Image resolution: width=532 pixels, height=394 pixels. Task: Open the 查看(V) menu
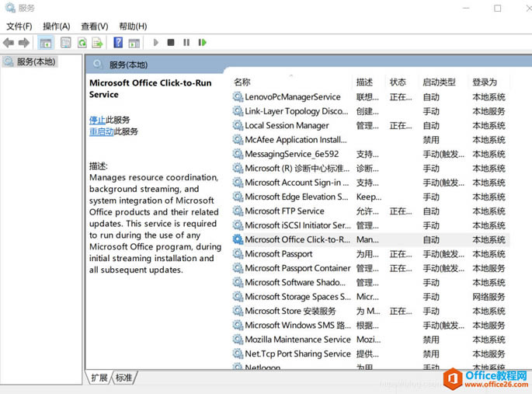click(x=95, y=26)
